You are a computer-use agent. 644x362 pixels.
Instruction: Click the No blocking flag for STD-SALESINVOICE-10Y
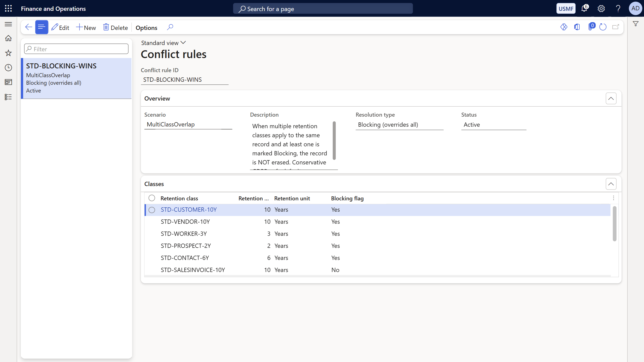335,270
